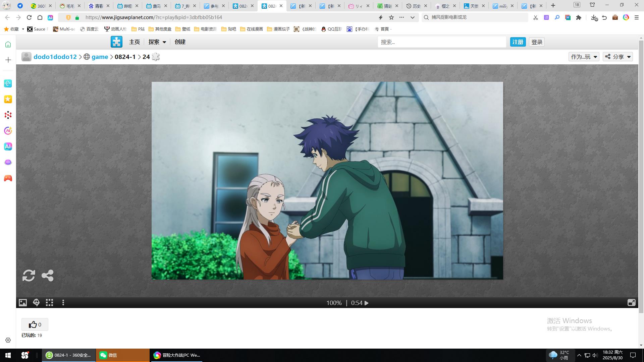Click the sidebar home icon
The image size is (644, 362).
pyautogui.click(x=8, y=44)
